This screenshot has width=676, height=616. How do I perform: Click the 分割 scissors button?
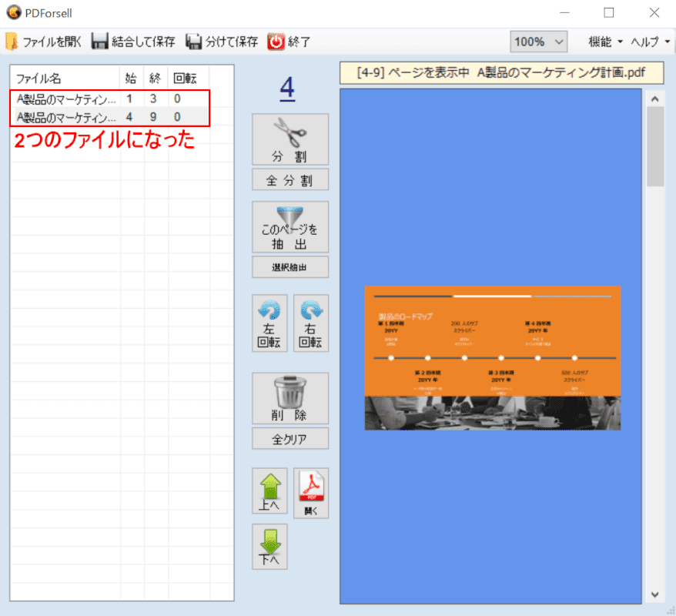click(x=290, y=139)
